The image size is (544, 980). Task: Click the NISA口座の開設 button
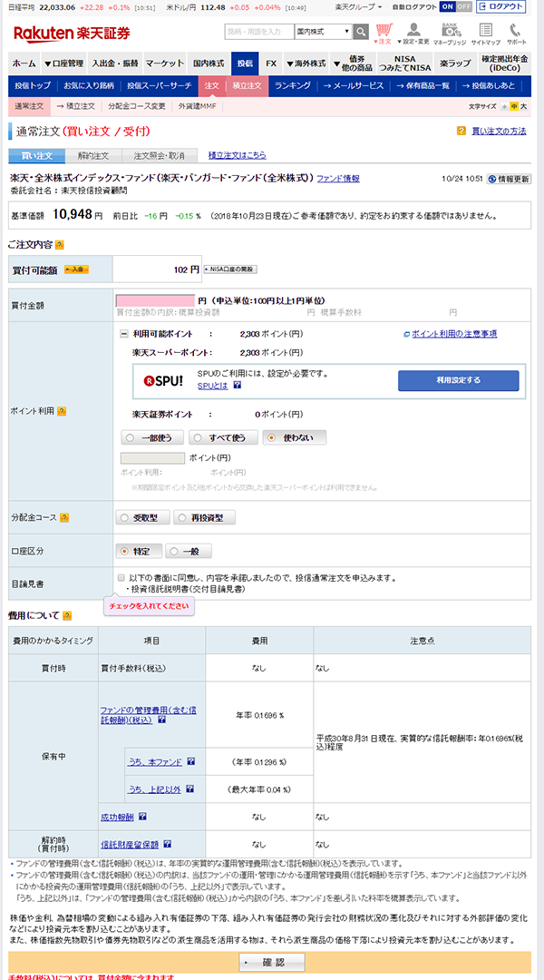[230, 269]
